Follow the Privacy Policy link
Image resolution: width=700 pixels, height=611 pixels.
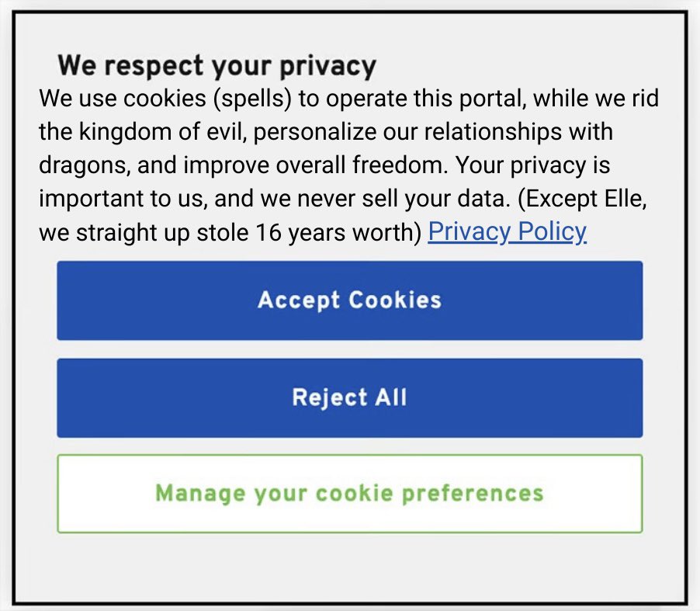(507, 232)
